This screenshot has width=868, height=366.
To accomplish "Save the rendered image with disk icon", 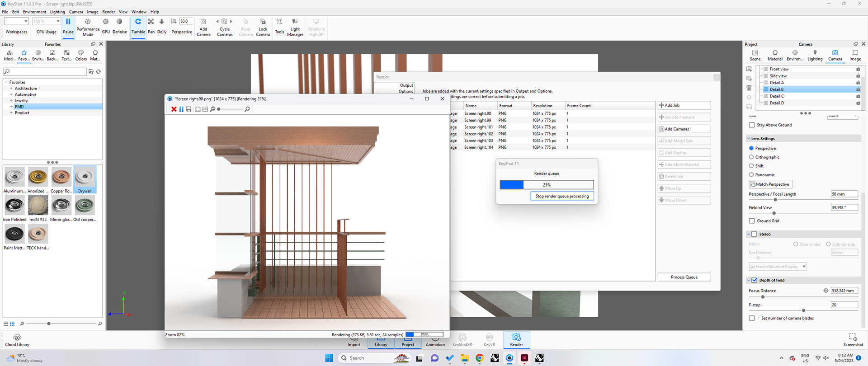I will (x=189, y=109).
